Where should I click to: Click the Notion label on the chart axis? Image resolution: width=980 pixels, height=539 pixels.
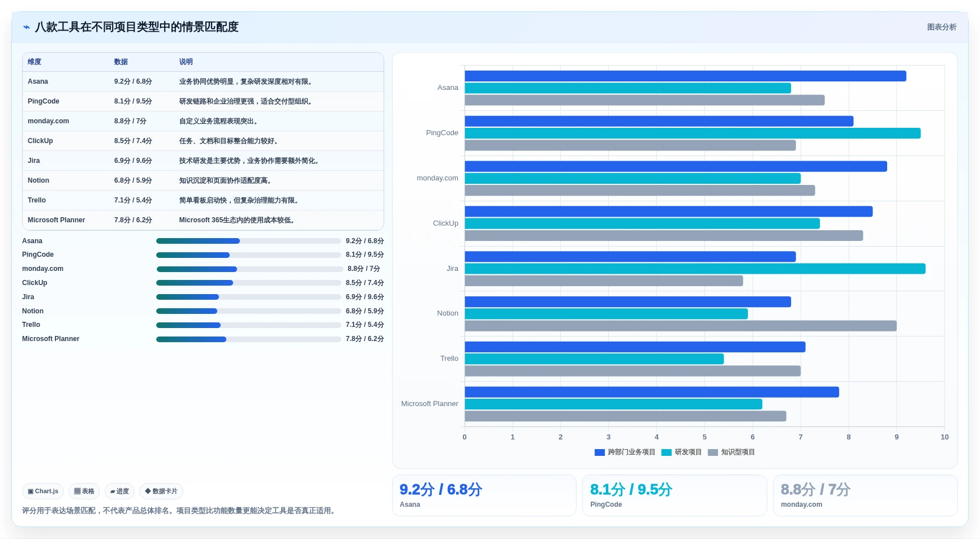click(448, 313)
